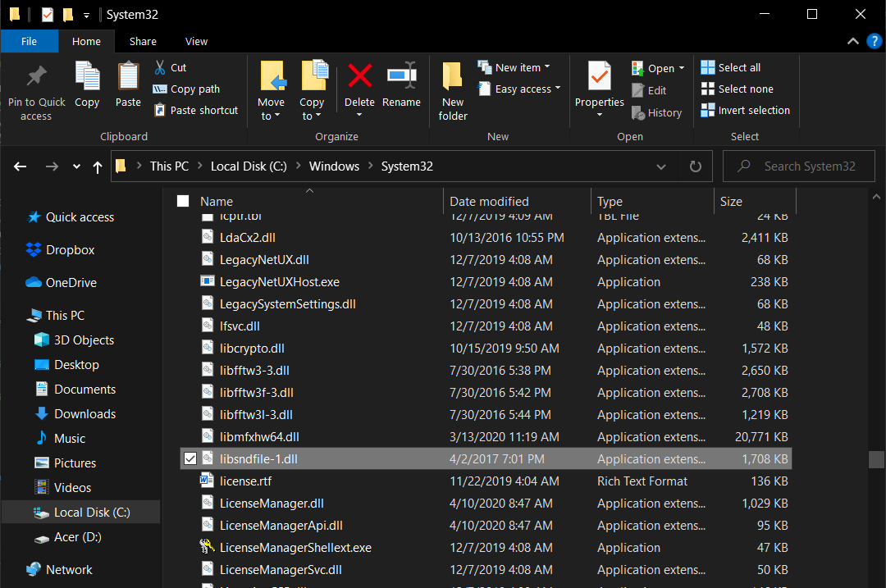The height and width of the screenshot is (588, 886).
Task: Open the Easy access dropdown
Action: point(519,89)
